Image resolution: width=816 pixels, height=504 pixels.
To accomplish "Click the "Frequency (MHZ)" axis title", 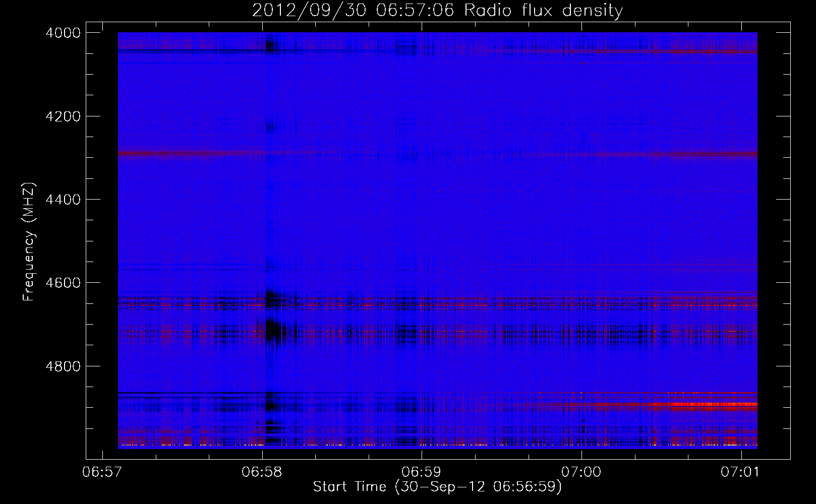I will pyautogui.click(x=29, y=242).
